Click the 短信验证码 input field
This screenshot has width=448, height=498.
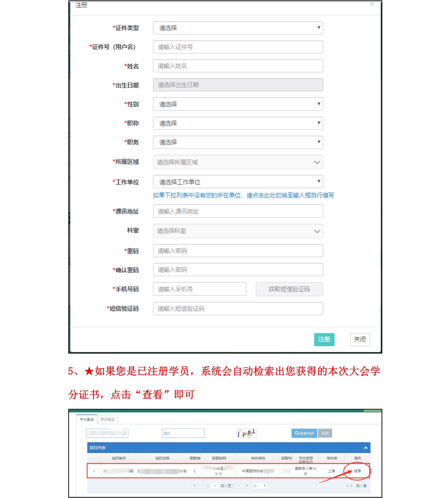click(x=238, y=309)
